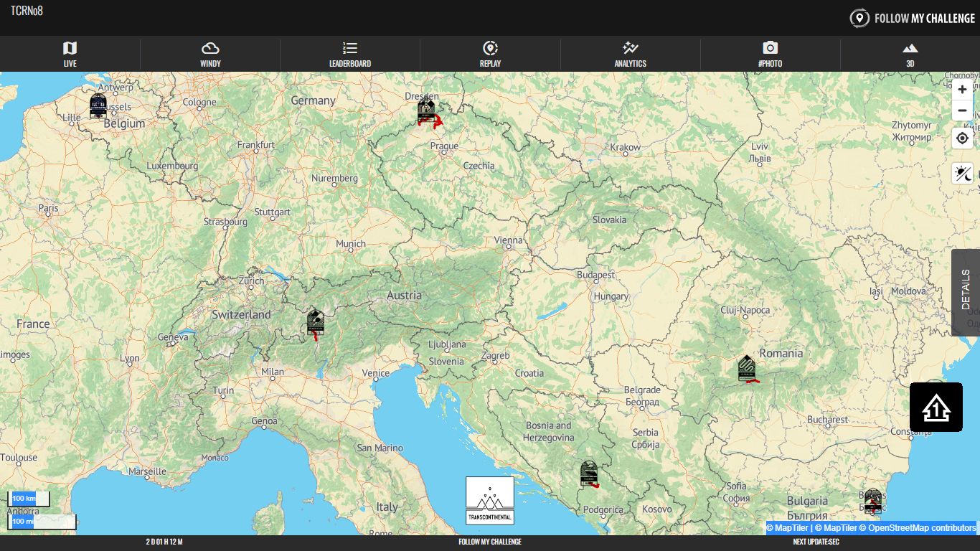Toggle day/night map mode
This screenshot has height=551, width=980.
962,174
